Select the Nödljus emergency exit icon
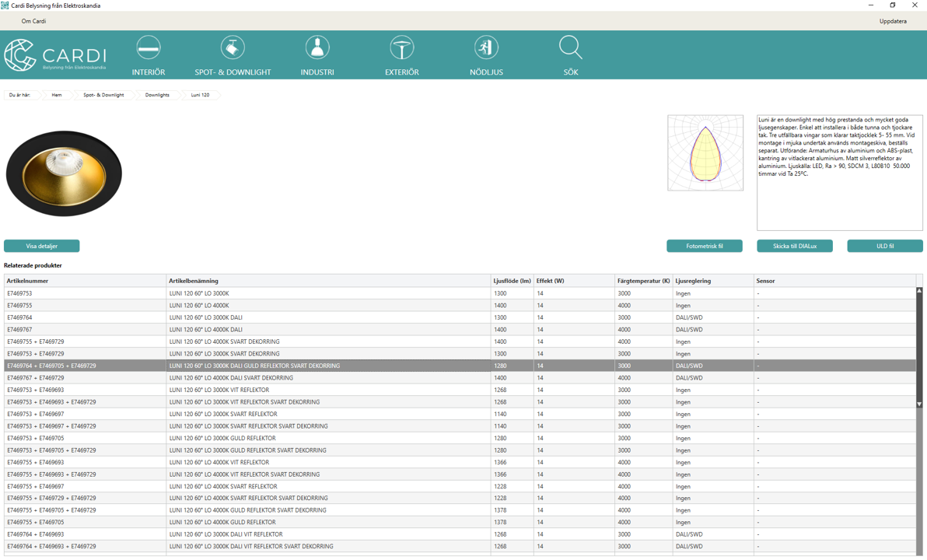The image size is (927, 560). coord(486,47)
